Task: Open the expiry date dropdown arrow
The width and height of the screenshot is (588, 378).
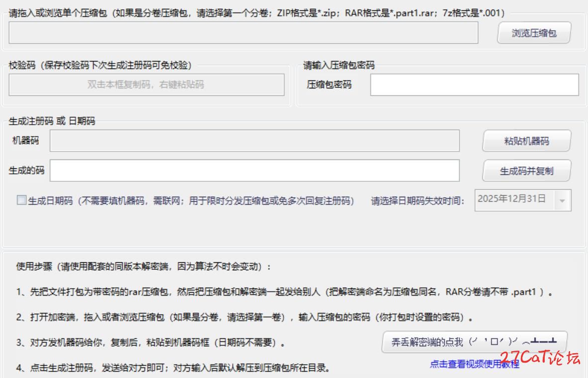Action: click(562, 201)
